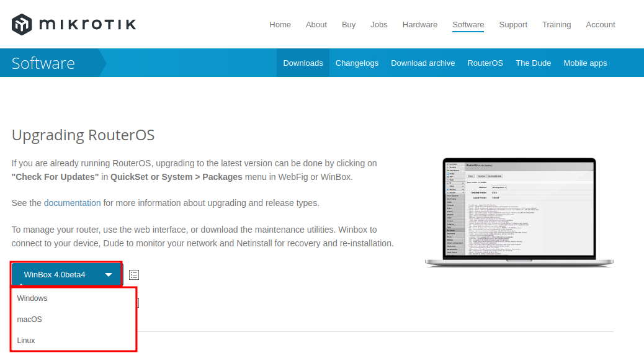The width and height of the screenshot is (644, 358).
Task: Click the MikroTik logo
Action: tap(73, 24)
